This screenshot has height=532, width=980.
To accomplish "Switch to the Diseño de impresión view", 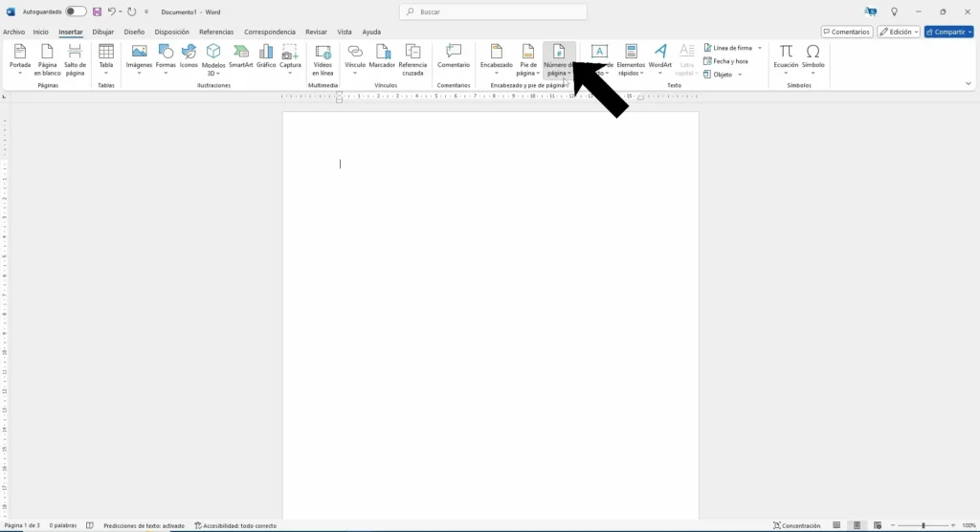I will pyautogui.click(x=857, y=525).
